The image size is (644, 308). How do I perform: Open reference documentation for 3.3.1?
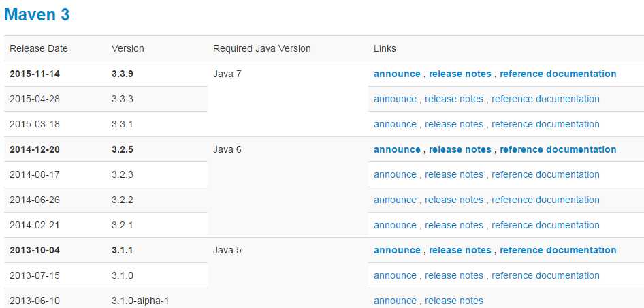click(545, 124)
